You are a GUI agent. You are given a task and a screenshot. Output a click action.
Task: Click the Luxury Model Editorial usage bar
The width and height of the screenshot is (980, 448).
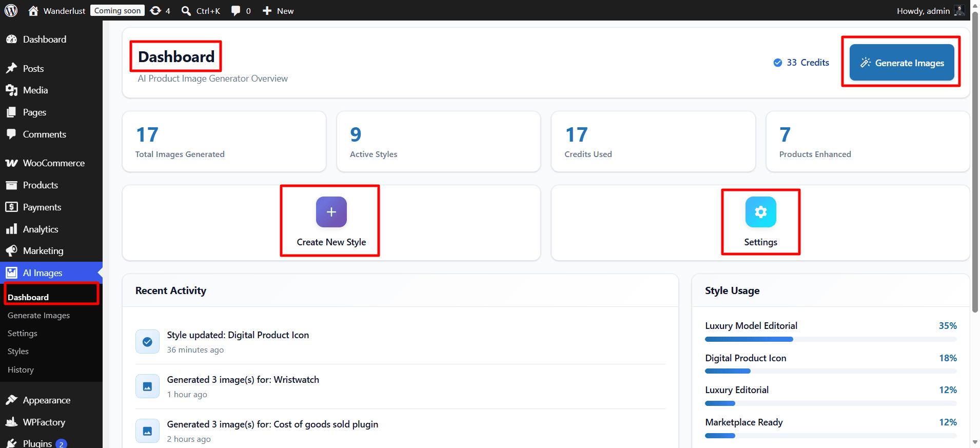coord(831,339)
